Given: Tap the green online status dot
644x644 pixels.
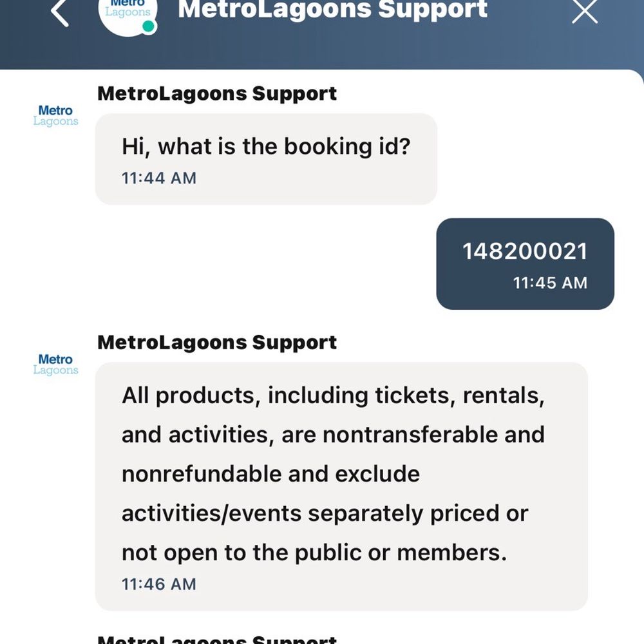Looking at the screenshot, I should pos(148,26).
